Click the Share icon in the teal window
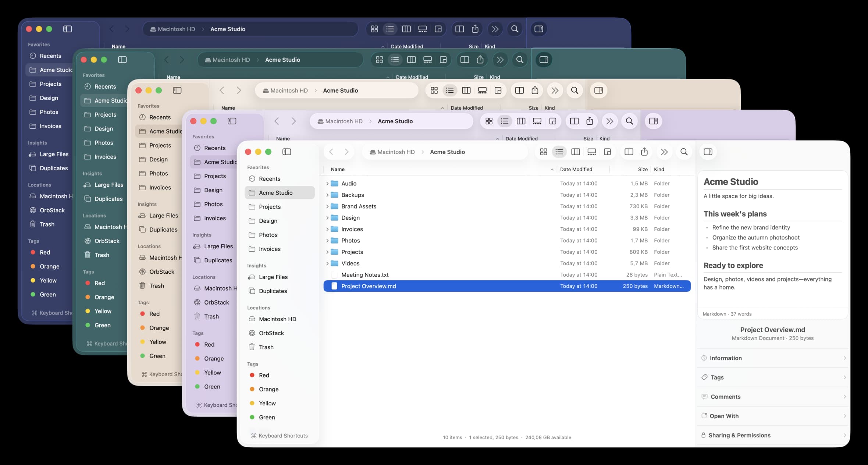The image size is (868, 465). point(480,60)
